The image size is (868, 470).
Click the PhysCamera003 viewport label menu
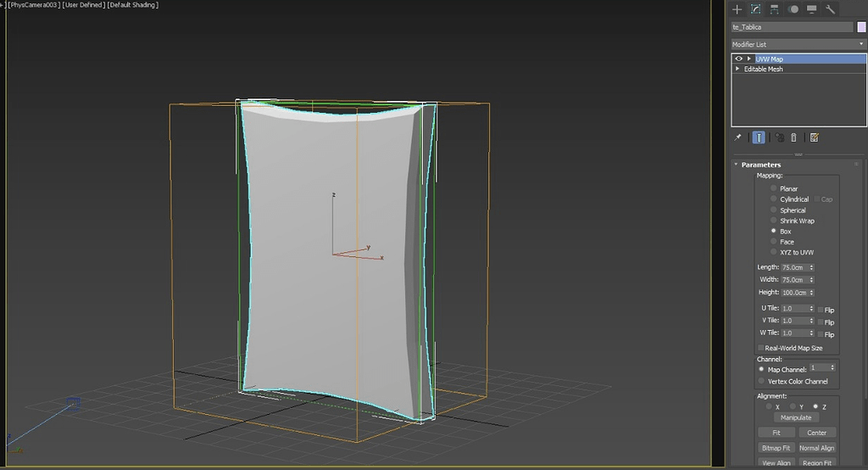point(33,5)
